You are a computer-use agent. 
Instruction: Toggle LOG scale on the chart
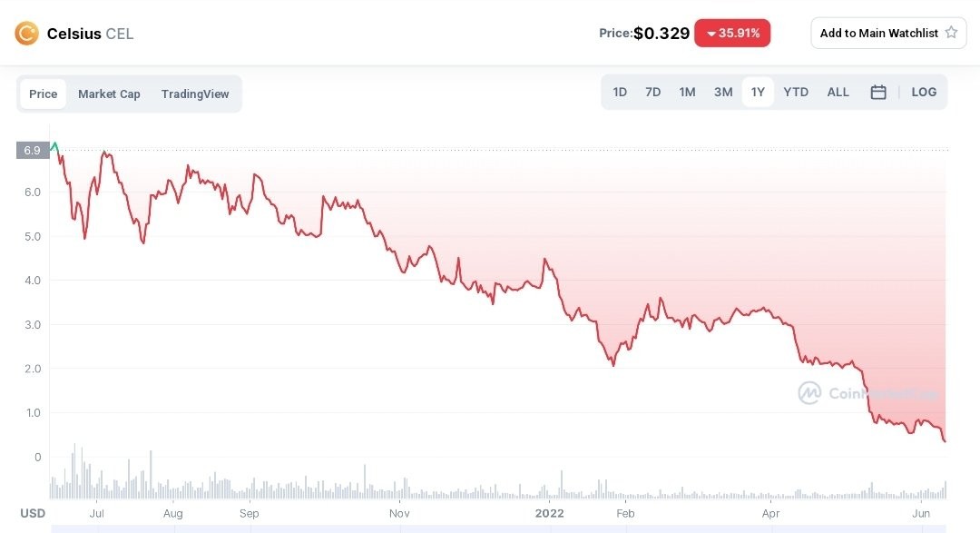point(924,92)
